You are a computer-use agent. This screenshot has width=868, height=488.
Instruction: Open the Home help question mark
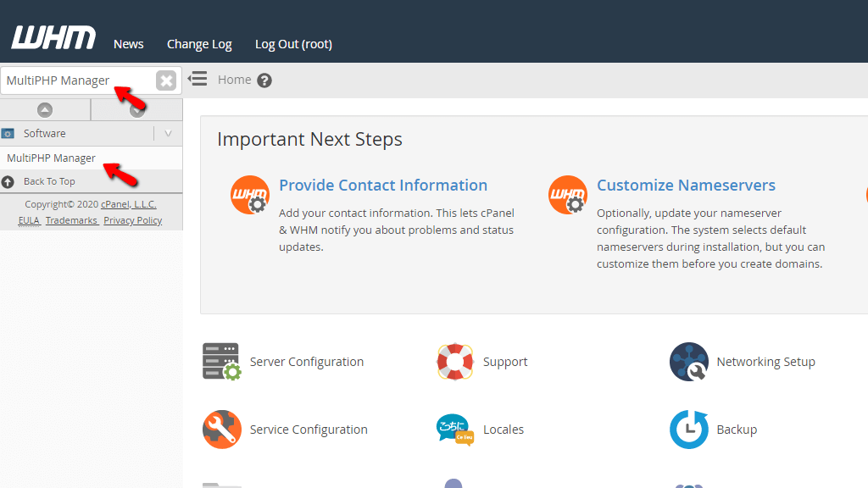(x=264, y=80)
